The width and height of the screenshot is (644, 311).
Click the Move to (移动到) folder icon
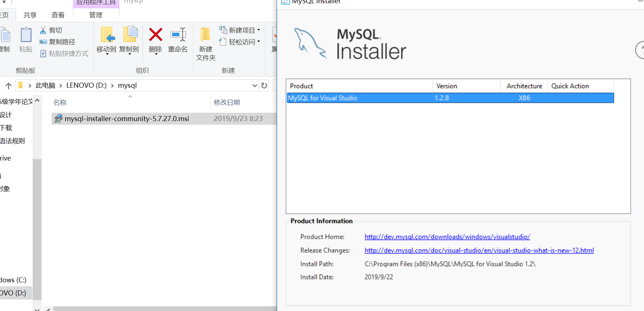pyautogui.click(x=107, y=35)
